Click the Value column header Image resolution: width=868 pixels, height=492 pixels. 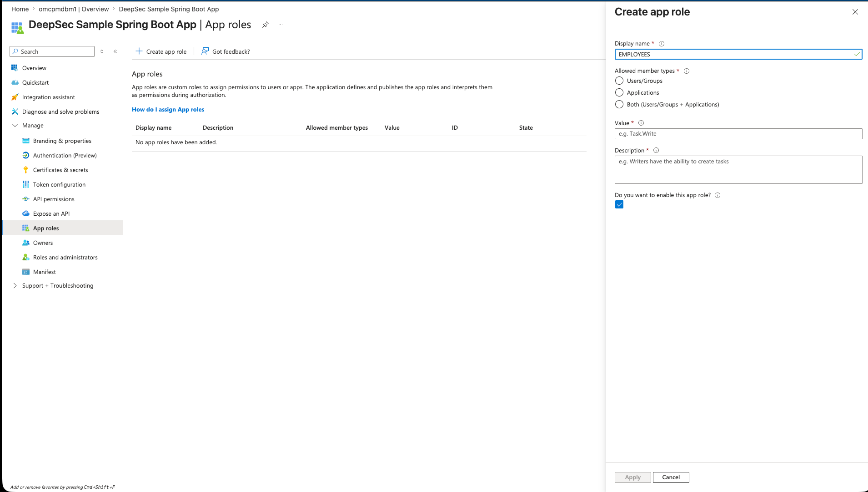tap(392, 127)
